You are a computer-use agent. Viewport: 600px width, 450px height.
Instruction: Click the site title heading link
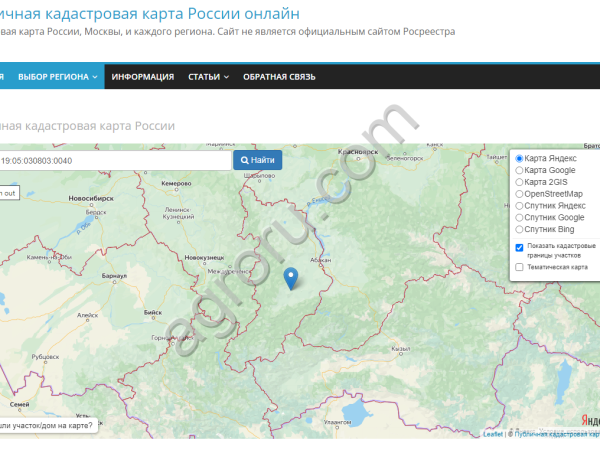(x=150, y=13)
